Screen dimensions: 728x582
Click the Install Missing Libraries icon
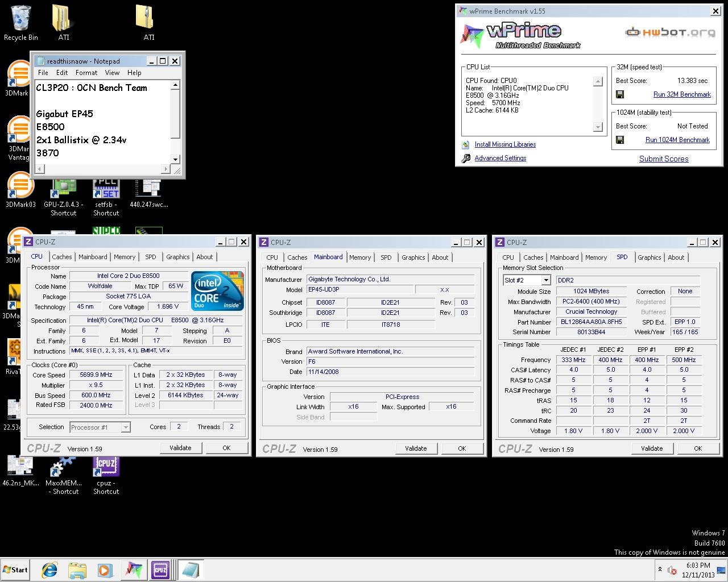(x=466, y=144)
